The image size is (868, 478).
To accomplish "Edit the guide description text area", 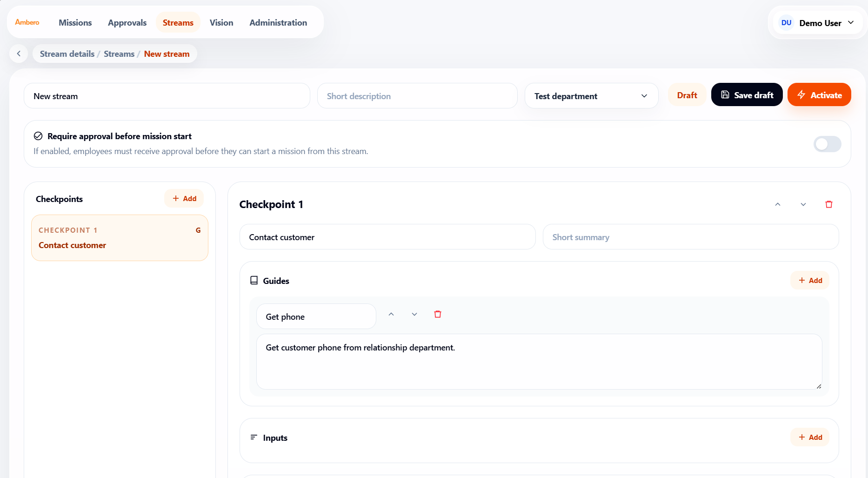I will coord(539,362).
